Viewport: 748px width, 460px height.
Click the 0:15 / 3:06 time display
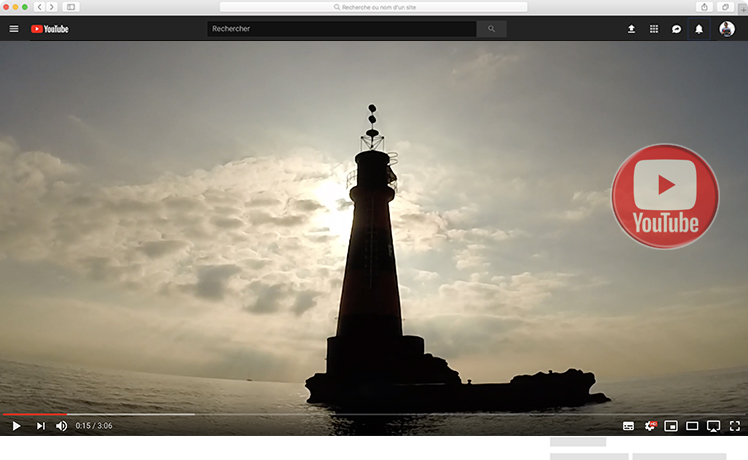[94, 426]
